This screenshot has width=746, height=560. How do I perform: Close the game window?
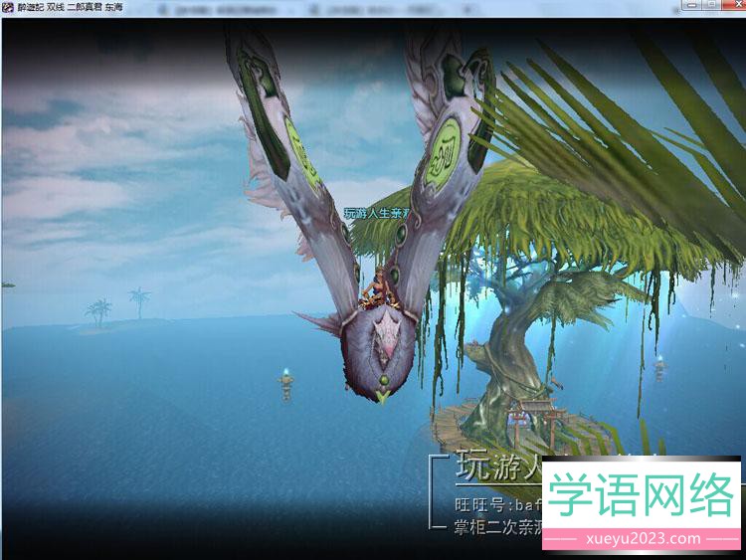[736, 4]
